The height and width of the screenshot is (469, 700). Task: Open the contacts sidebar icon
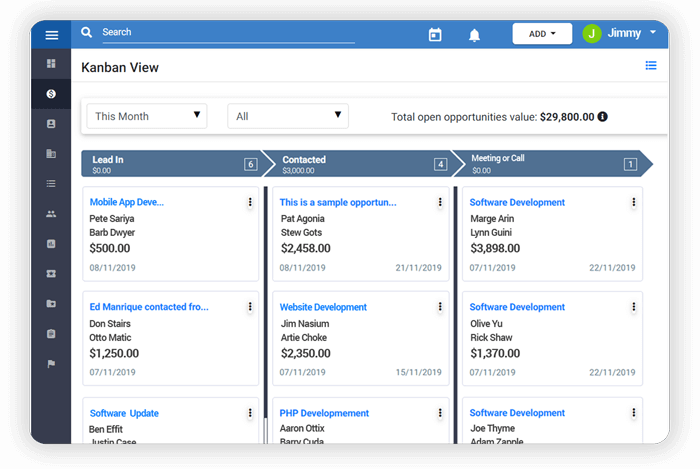point(51,124)
